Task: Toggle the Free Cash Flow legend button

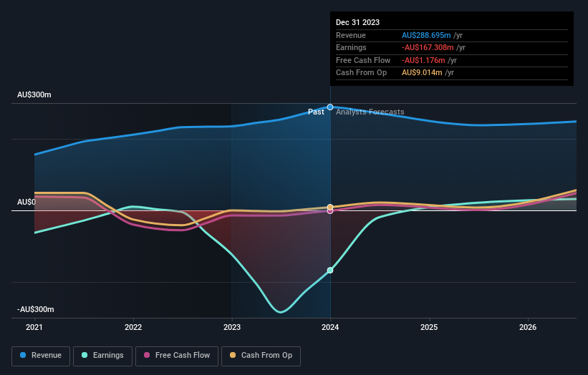Action: [x=177, y=356]
